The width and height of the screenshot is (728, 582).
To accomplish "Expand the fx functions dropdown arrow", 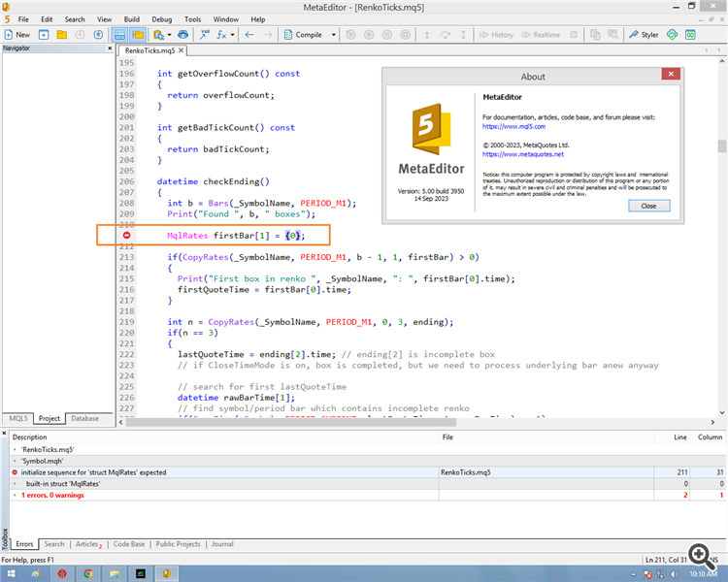I will (233, 35).
